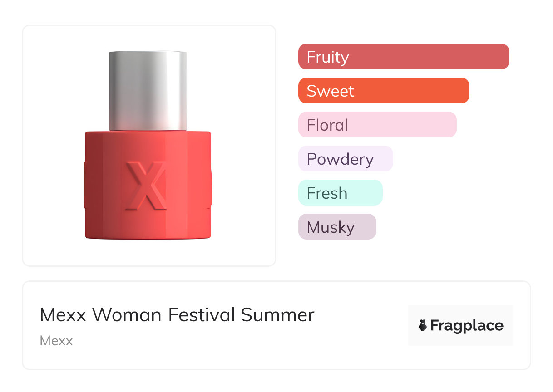The width and height of the screenshot is (553, 392).
Task: Click the gray Mexx brand name
Action: click(x=56, y=341)
